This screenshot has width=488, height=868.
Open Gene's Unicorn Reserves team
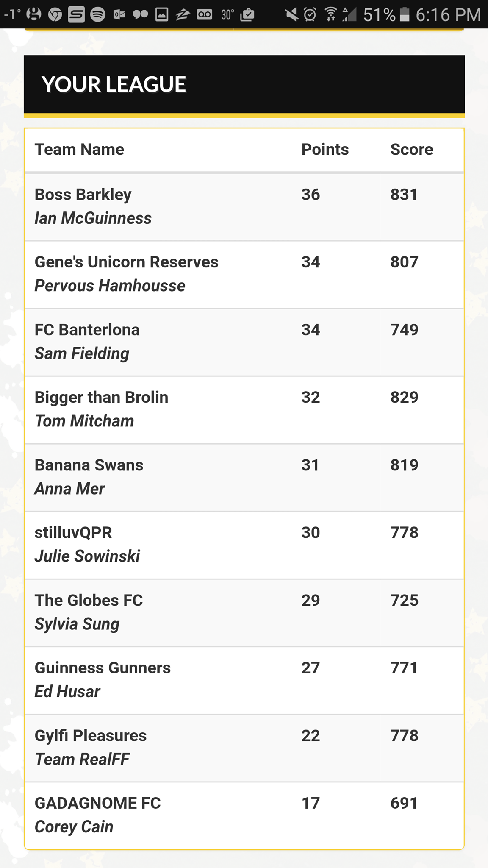point(244,275)
